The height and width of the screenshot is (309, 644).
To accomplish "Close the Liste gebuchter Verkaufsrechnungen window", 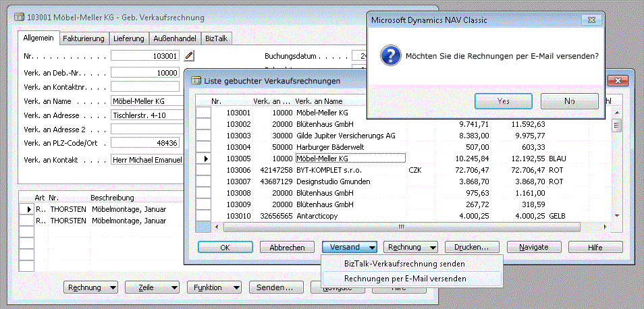I will coord(618,80).
